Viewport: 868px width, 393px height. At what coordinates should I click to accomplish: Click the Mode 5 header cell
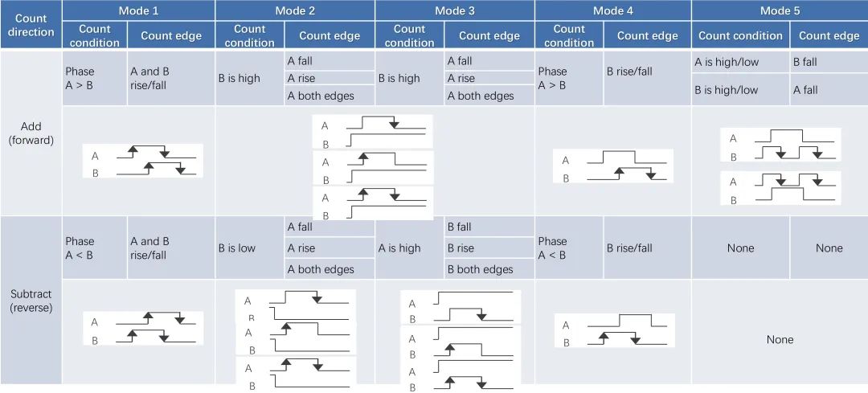click(x=780, y=10)
